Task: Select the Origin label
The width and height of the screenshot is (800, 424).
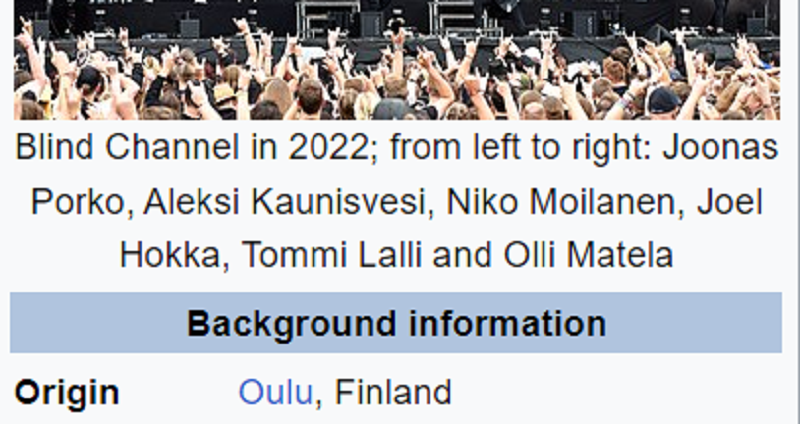Action: tap(67, 392)
